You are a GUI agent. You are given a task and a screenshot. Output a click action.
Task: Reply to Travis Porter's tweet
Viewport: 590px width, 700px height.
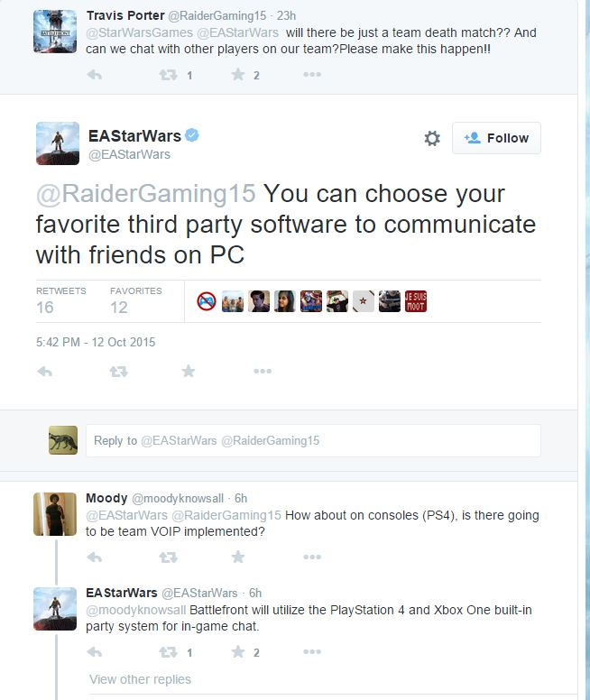pos(94,75)
